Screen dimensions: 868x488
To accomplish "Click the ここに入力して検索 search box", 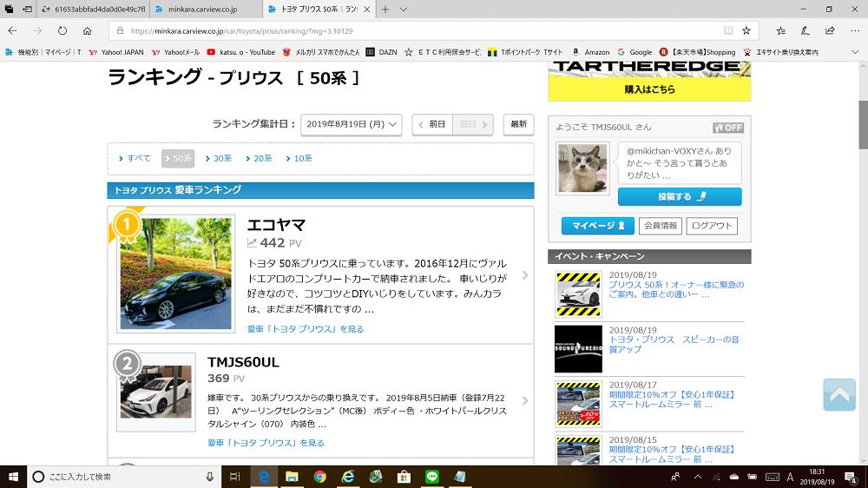I will pos(124,477).
